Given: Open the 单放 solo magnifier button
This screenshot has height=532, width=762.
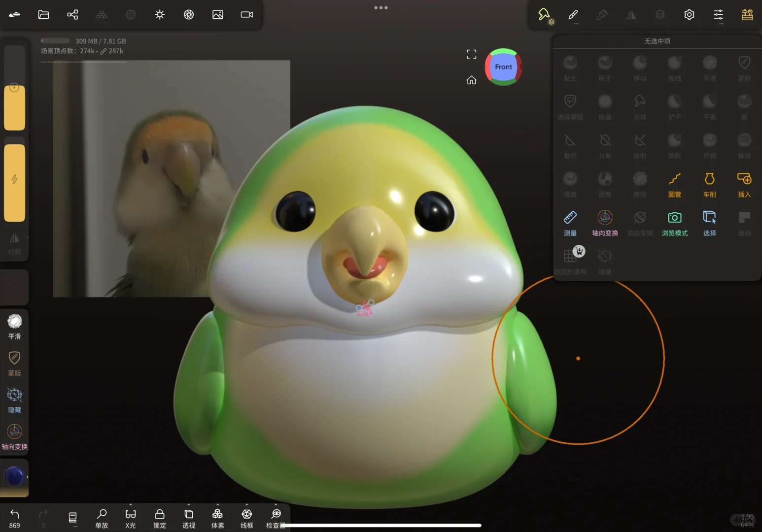Looking at the screenshot, I should pos(102,519).
